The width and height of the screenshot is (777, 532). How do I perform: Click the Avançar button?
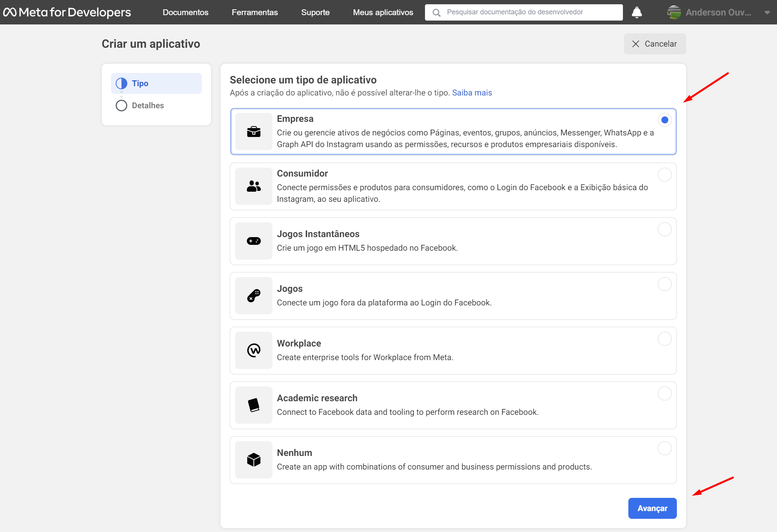click(652, 508)
